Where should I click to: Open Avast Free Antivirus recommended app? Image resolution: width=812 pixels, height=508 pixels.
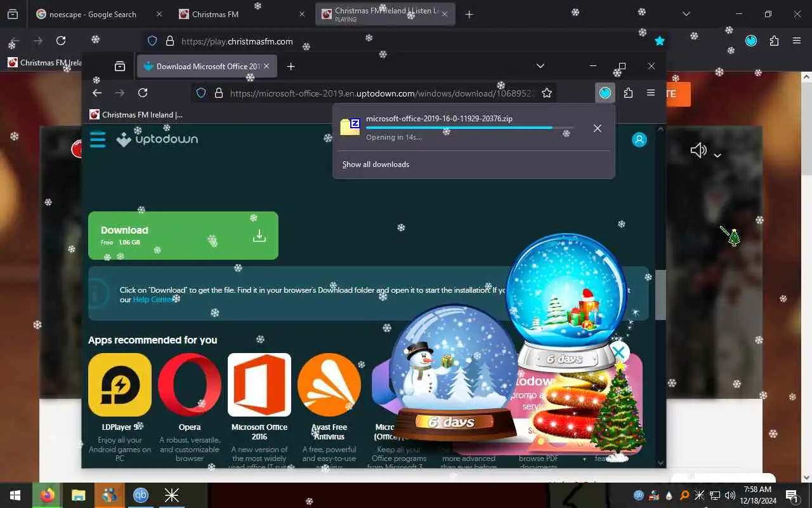click(329, 385)
